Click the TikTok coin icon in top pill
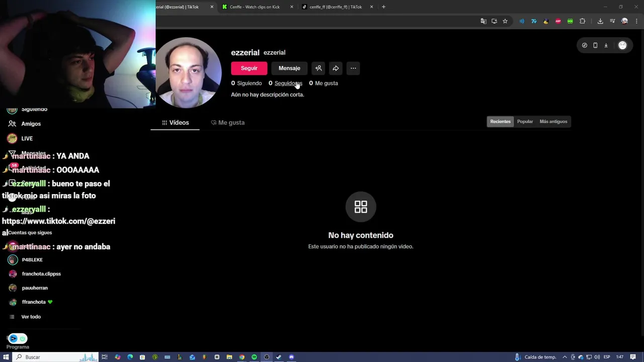644x362 pixels. [x=584, y=45]
